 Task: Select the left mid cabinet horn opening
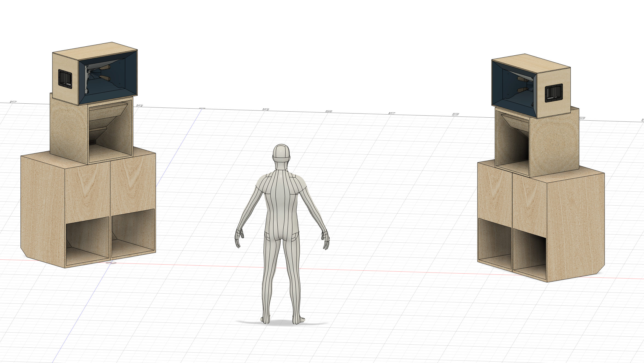[x=110, y=132]
